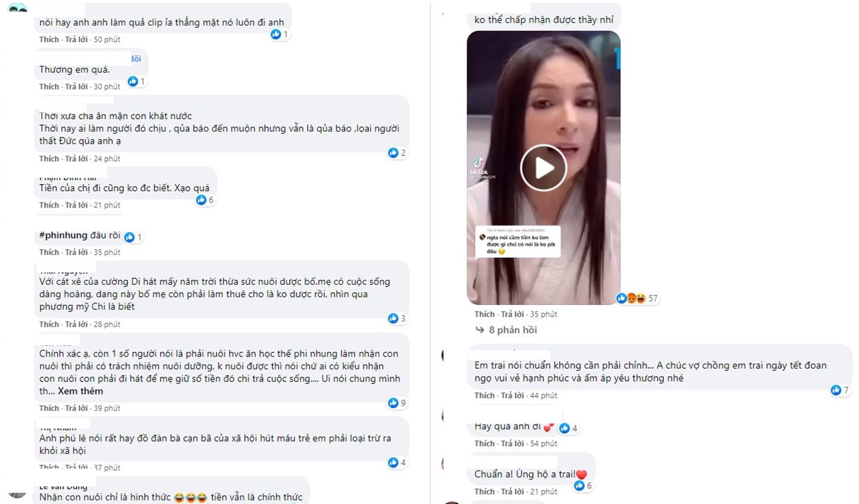This screenshot has width=859, height=504.
Task: Click the 24 phút timestamp on 'Thời xưa cha ăn mặn' comment
Action: [107, 159]
